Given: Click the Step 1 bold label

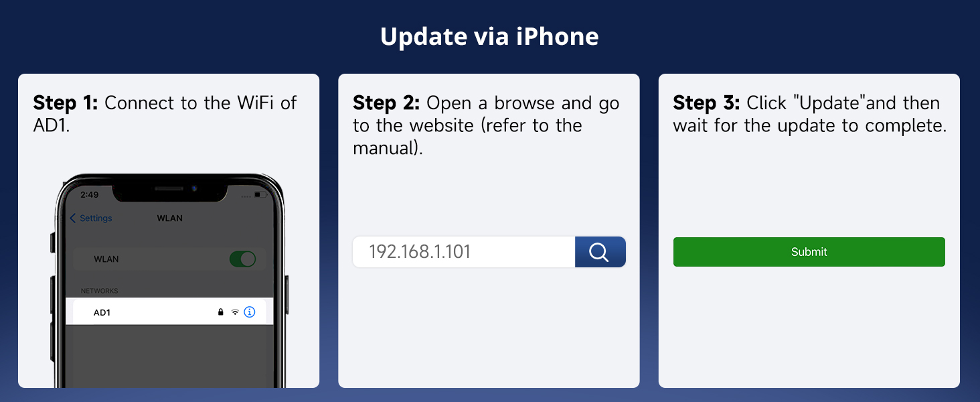Looking at the screenshot, I should coord(66,103).
